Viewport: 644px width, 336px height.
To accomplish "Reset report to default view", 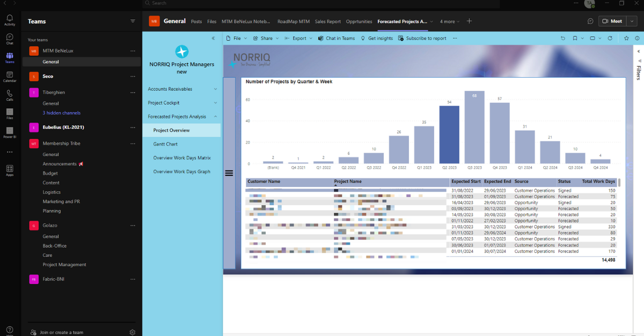I will (x=563, y=39).
